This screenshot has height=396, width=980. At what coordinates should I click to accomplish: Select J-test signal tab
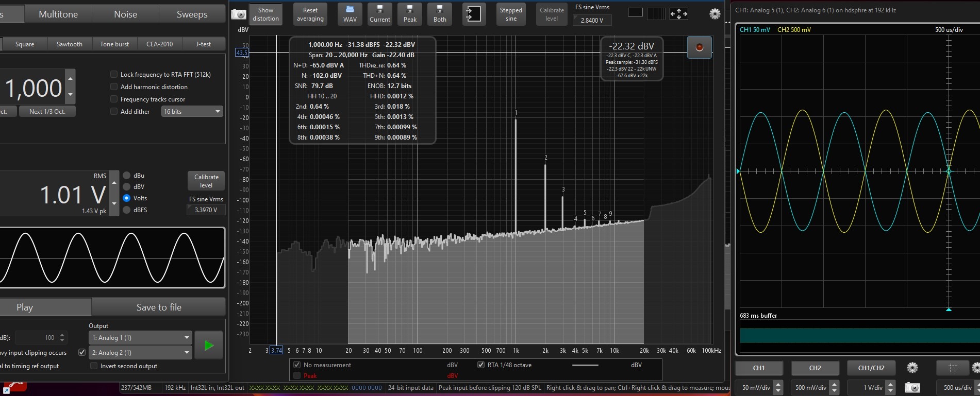click(203, 44)
